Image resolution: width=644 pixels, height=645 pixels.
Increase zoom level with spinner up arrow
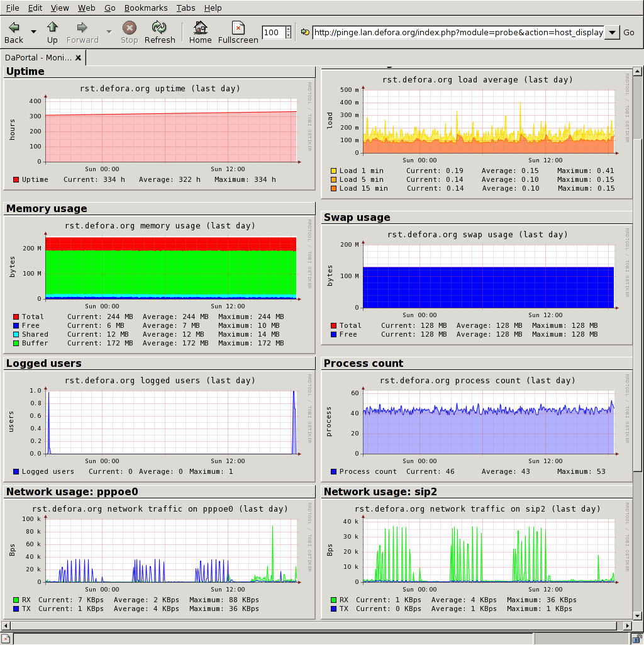point(288,30)
